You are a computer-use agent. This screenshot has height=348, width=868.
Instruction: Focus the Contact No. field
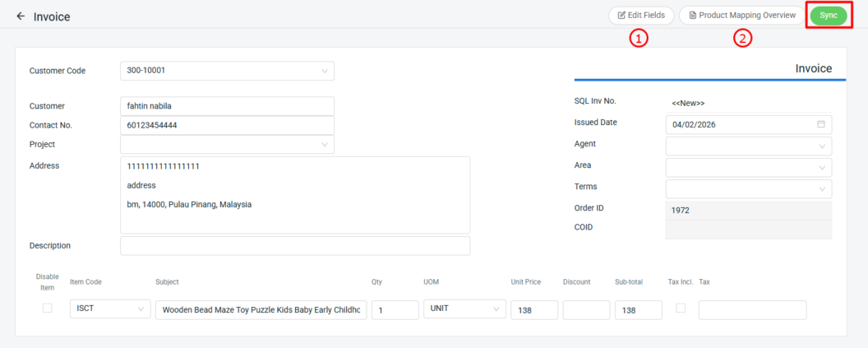click(227, 126)
